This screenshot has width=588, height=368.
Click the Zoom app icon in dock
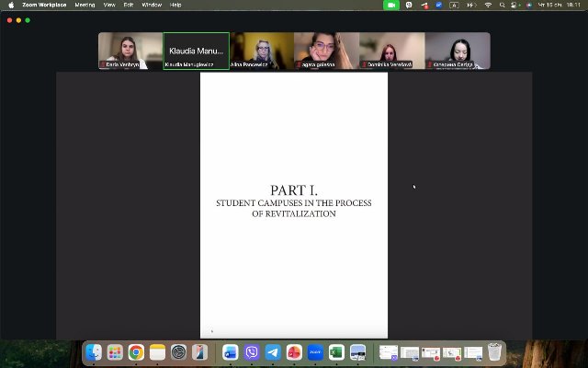(x=315, y=352)
